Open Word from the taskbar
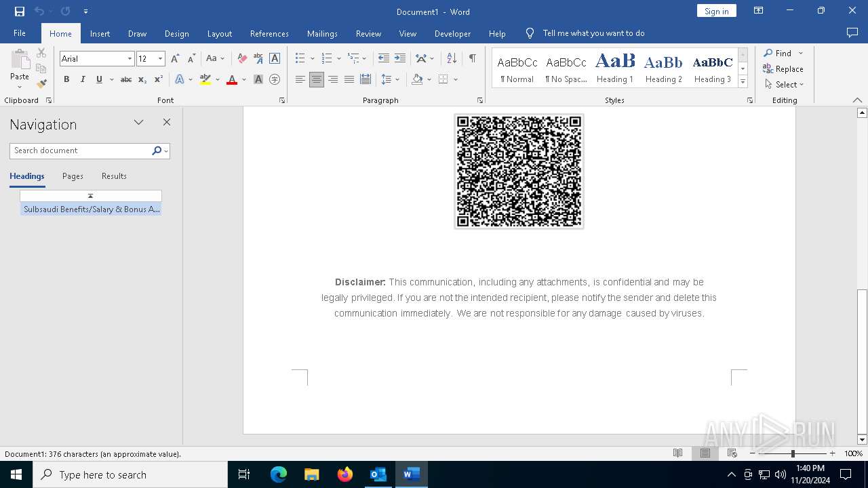Viewport: 868px width, 488px height. [x=411, y=474]
